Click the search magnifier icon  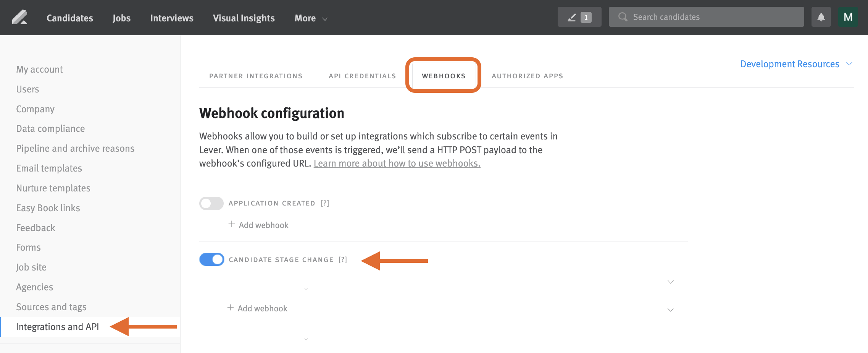(623, 17)
